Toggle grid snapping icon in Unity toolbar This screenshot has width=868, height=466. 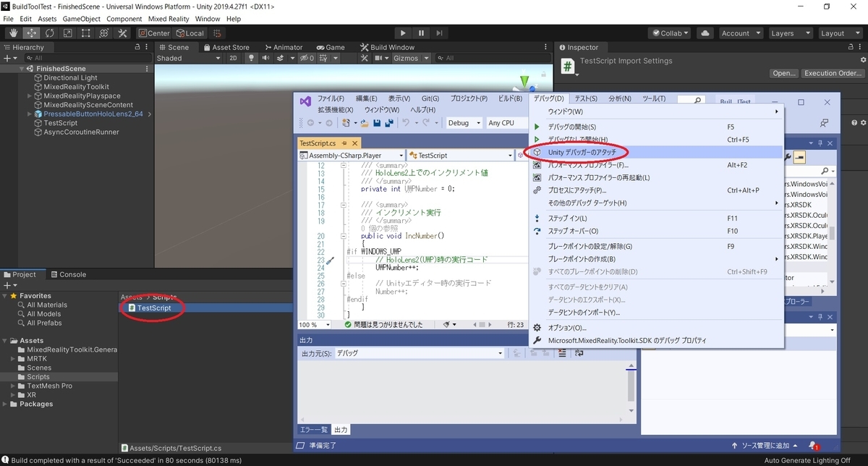[216, 33]
